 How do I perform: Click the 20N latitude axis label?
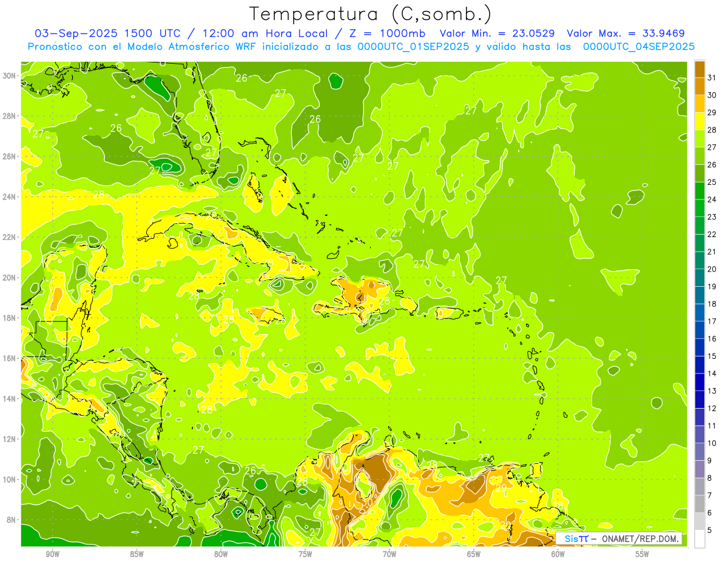pos(10,278)
